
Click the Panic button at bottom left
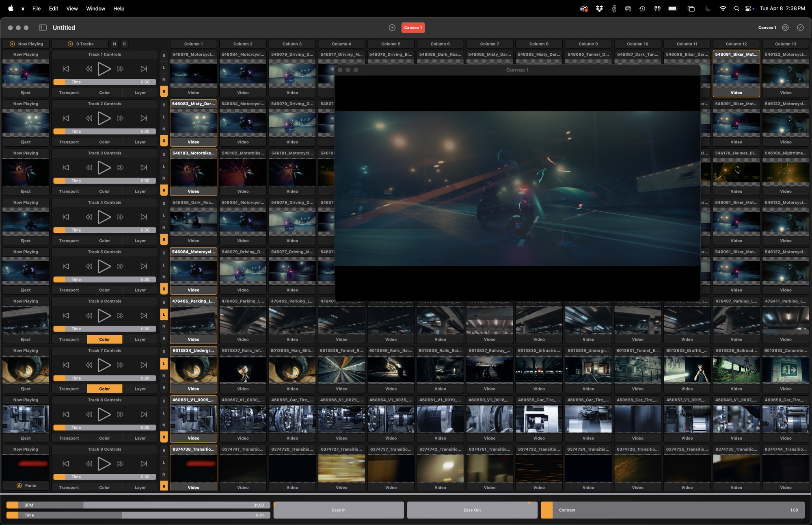click(x=26, y=486)
